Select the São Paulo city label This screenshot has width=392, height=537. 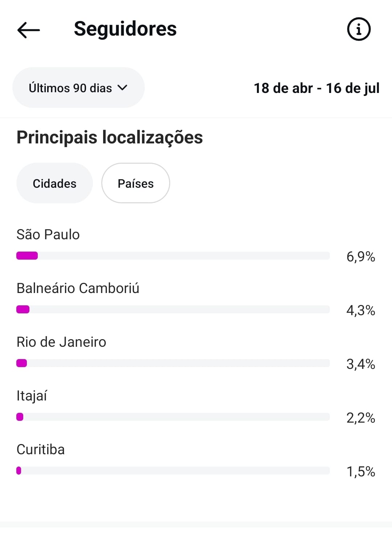click(x=48, y=235)
